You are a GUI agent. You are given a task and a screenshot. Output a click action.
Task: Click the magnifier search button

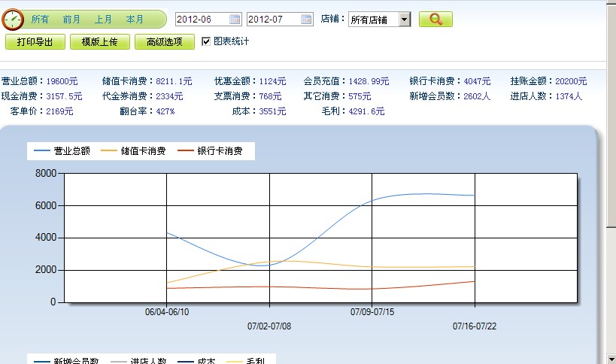coord(435,20)
